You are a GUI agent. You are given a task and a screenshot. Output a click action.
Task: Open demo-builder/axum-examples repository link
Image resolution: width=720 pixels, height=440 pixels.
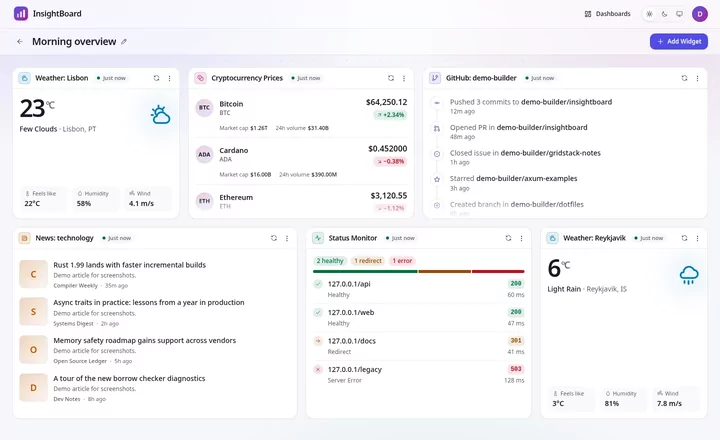click(x=527, y=178)
